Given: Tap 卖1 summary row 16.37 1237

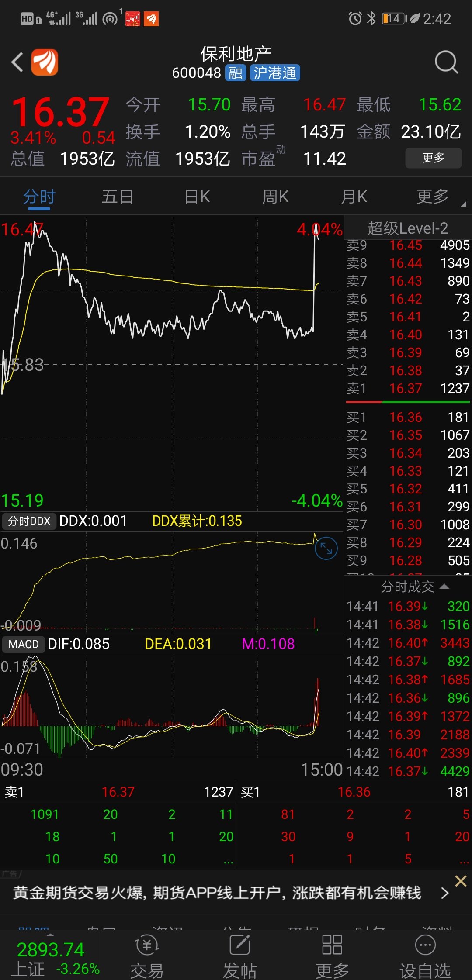Looking at the screenshot, I should coord(118,792).
